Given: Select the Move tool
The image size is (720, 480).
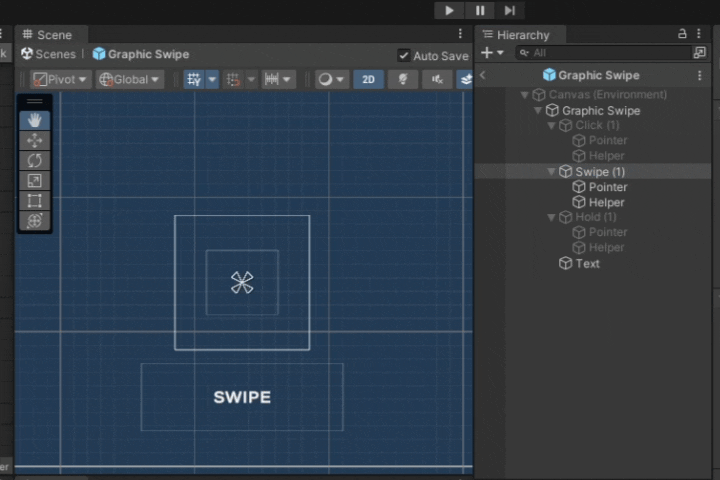Looking at the screenshot, I should 35,141.
